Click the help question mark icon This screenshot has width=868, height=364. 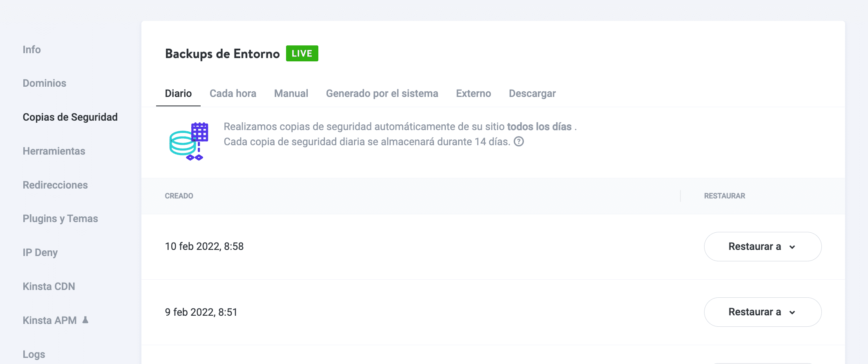click(519, 142)
